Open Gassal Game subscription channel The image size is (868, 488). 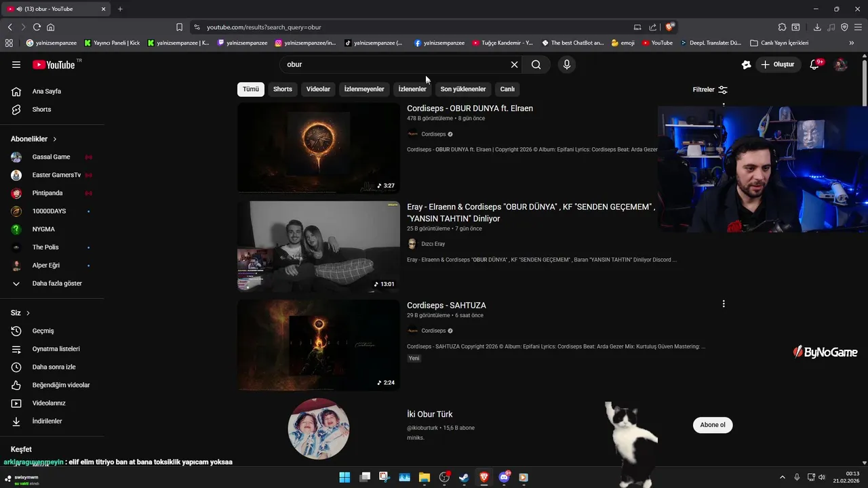[52, 157]
